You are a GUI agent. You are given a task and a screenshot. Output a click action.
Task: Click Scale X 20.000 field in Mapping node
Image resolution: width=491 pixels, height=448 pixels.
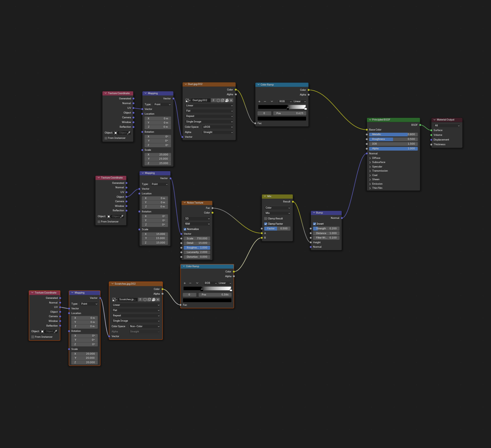(x=84, y=354)
